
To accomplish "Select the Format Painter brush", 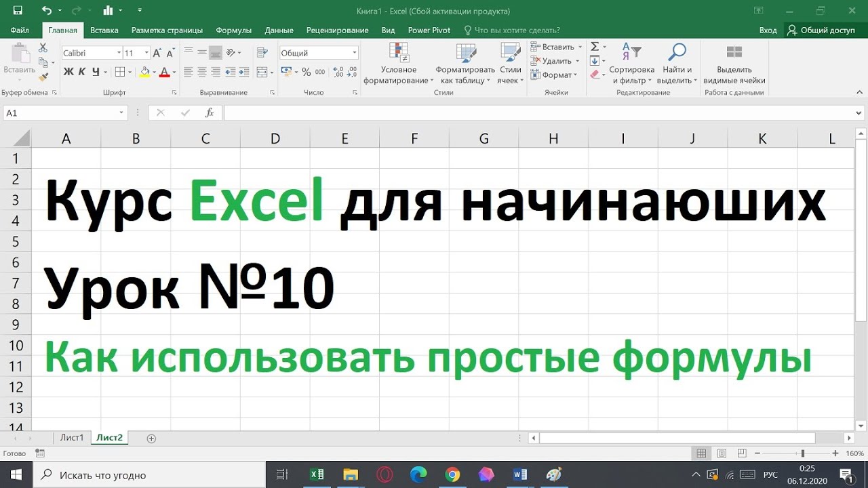I will 43,77.
